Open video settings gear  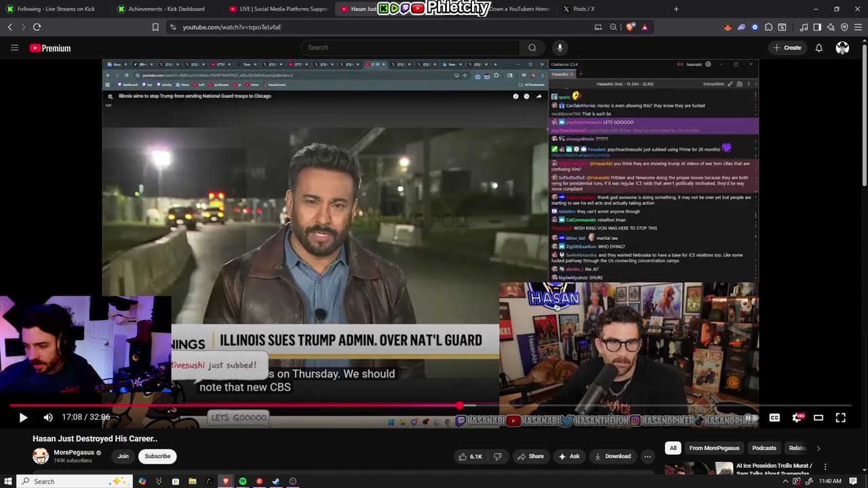pyautogui.click(x=797, y=418)
